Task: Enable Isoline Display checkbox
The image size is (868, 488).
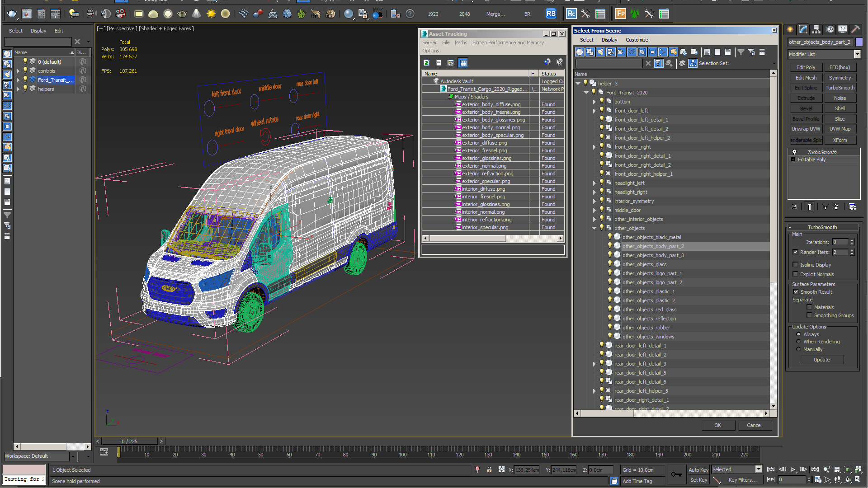Action: 795,265
